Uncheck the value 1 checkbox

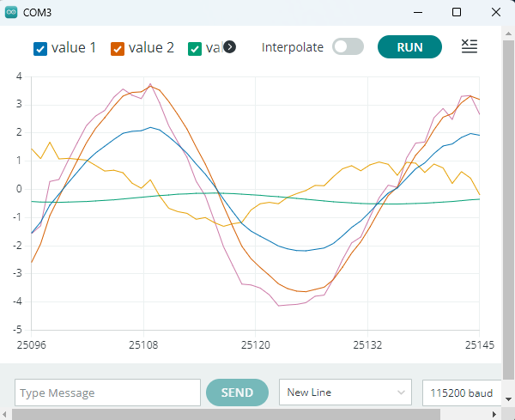tap(40, 48)
